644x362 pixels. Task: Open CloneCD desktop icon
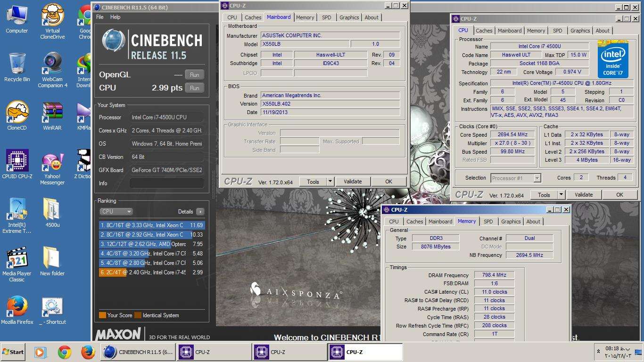tap(17, 116)
